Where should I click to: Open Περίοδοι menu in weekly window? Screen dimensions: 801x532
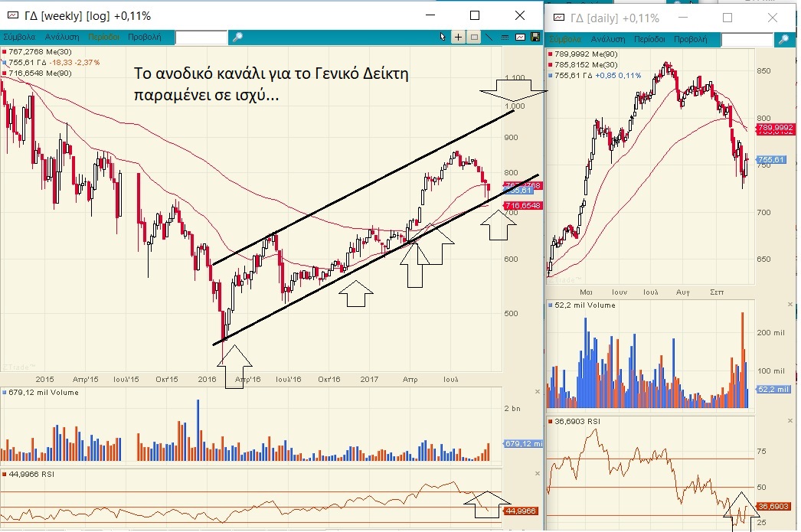pos(104,37)
